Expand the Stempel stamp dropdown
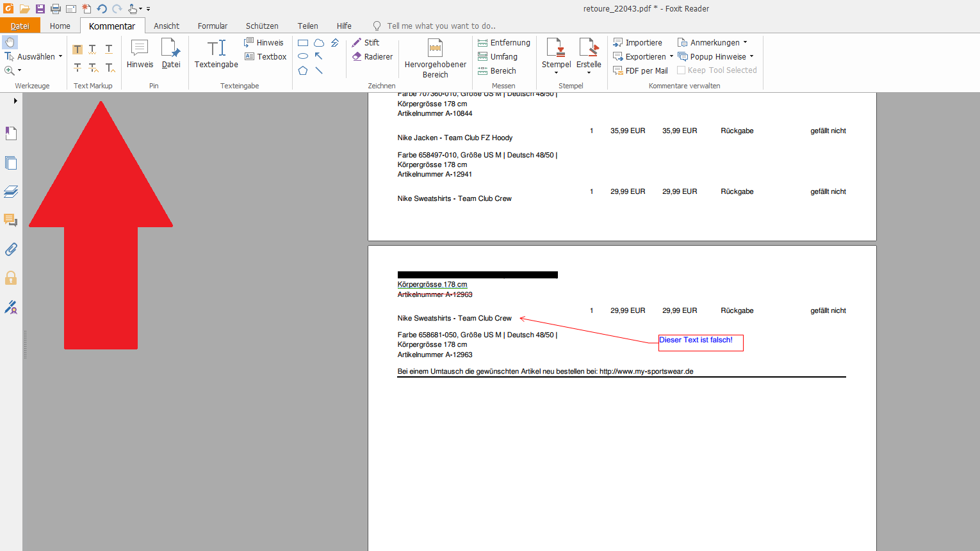This screenshot has height=551, width=980. point(556,72)
